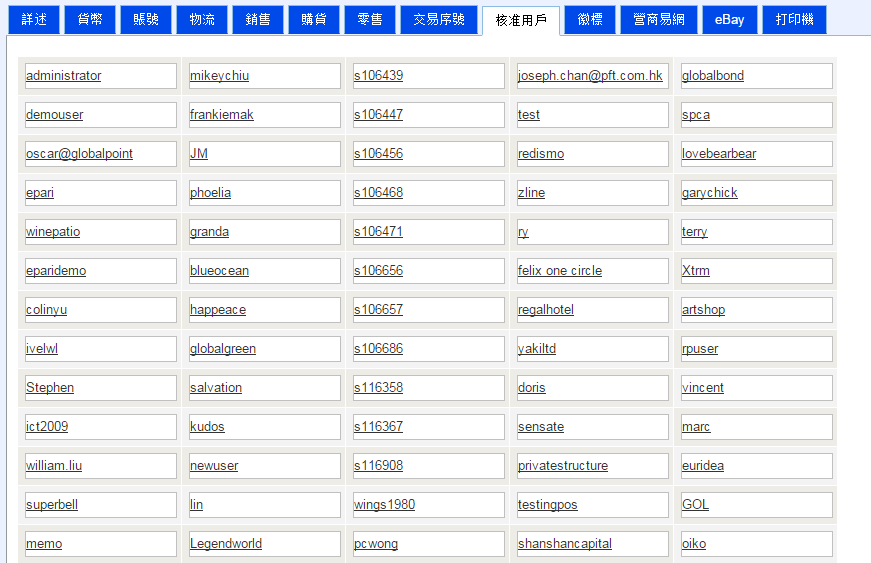Screen dimensions: 871x563
Task: Open the 打印機 tab
Action: pos(795,19)
